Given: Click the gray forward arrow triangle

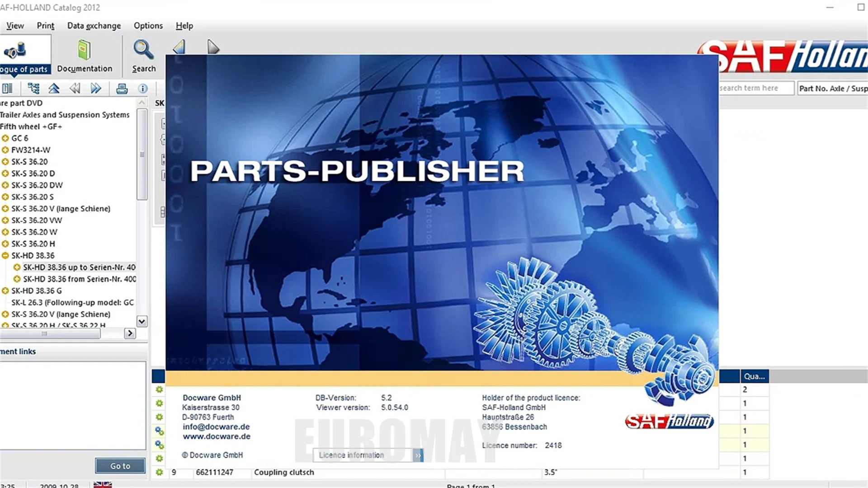Looking at the screenshot, I should [x=213, y=47].
